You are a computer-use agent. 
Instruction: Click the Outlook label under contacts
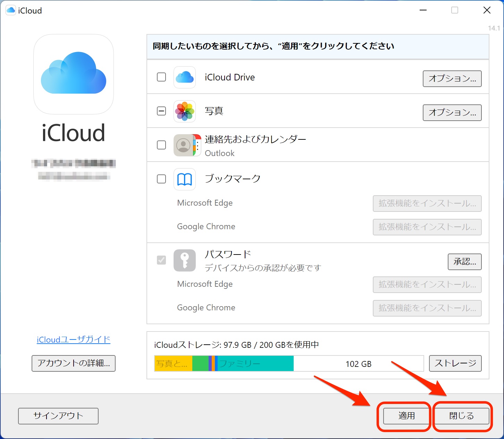(220, 153)
